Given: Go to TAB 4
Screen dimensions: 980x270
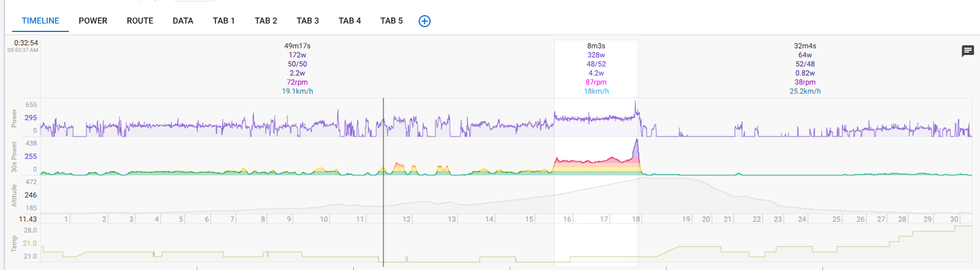Looking at the screenshot, I should 350,21.
